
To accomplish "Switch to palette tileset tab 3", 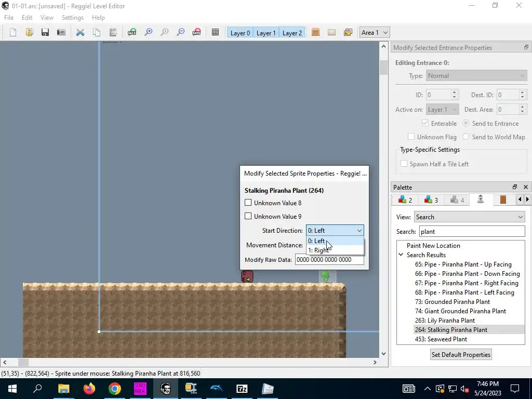I will point(431,200).
